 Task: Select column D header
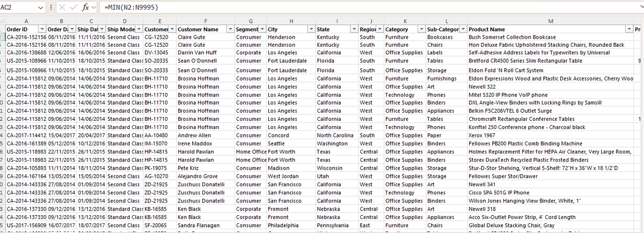click(125, 20)
